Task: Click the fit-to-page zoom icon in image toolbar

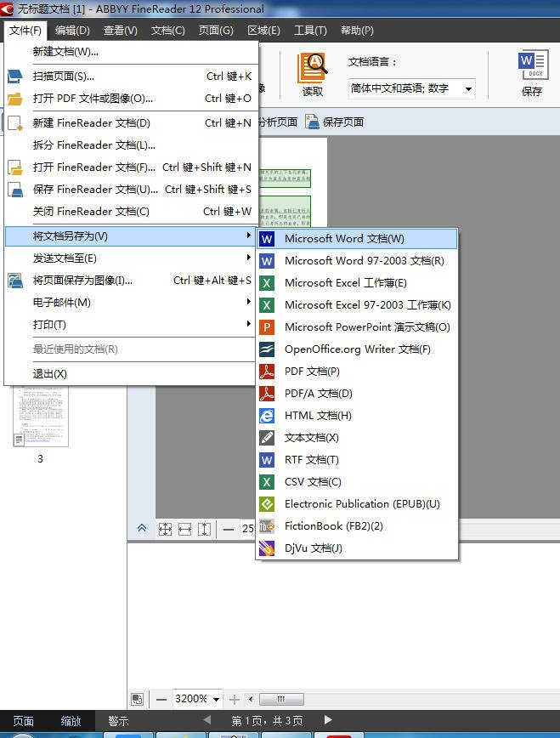Action: [x=165, y=529]
